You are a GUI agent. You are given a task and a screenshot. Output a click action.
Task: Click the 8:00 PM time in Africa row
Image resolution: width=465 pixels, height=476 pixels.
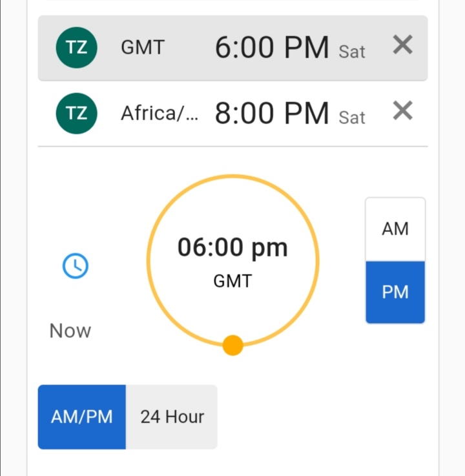pos(272,114)
